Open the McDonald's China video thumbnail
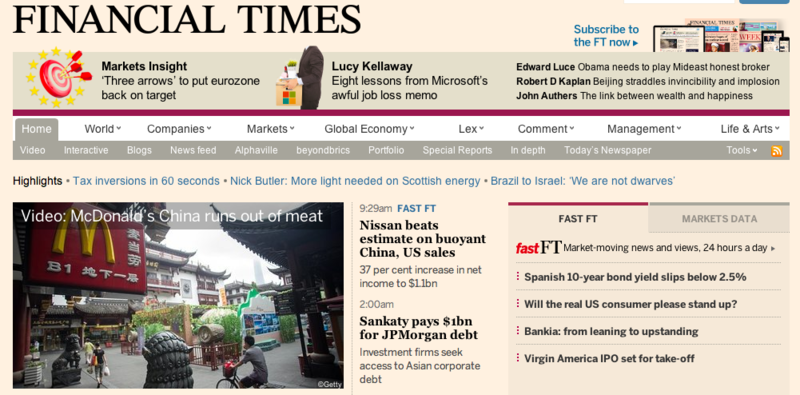 click(178, 295)
